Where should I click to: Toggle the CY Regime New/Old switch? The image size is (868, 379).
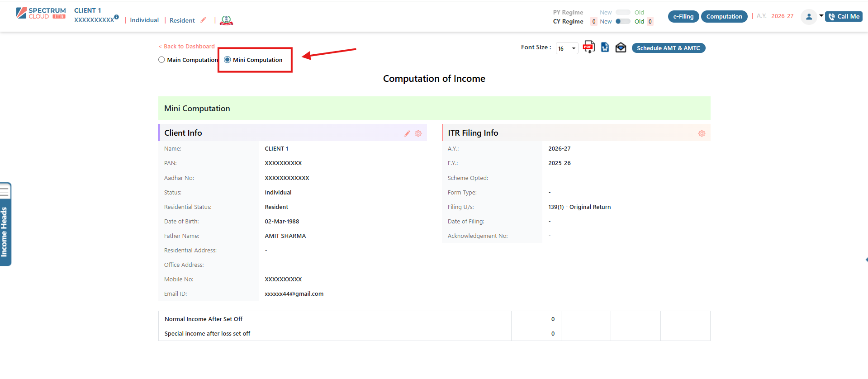[x=623, y=21]
